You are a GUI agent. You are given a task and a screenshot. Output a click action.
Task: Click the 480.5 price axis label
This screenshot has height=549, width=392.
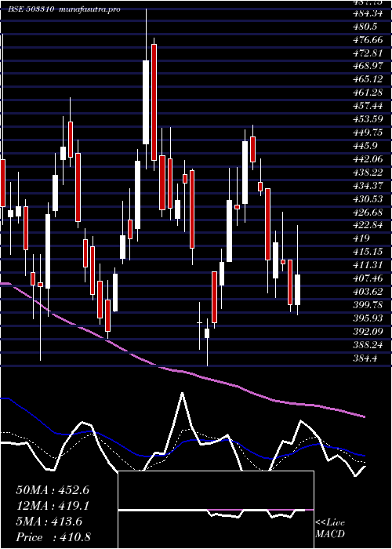365,27
